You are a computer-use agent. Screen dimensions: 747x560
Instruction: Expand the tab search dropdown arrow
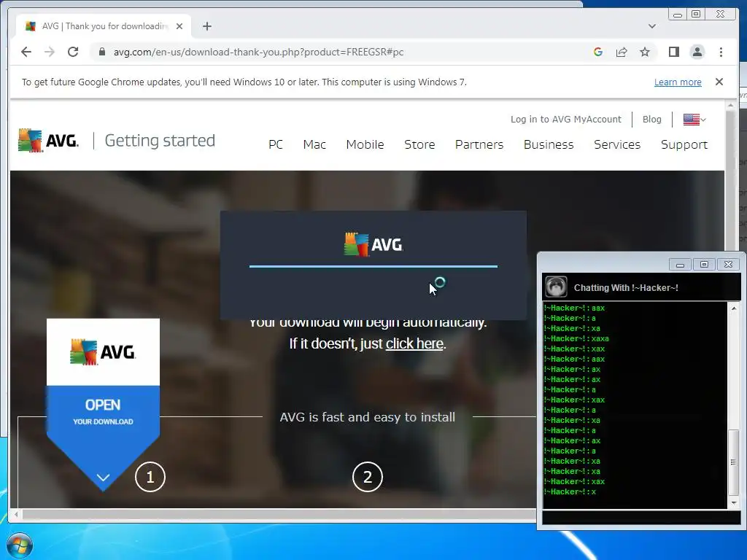[x=651, y=26]
